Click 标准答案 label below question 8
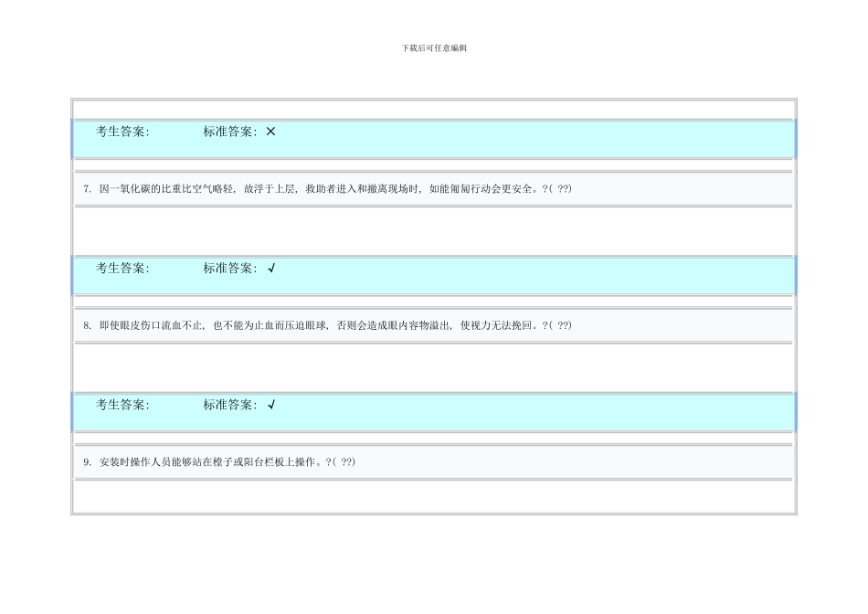The width and height of the screenshot is (868, 614). click(x=230, y=405)
